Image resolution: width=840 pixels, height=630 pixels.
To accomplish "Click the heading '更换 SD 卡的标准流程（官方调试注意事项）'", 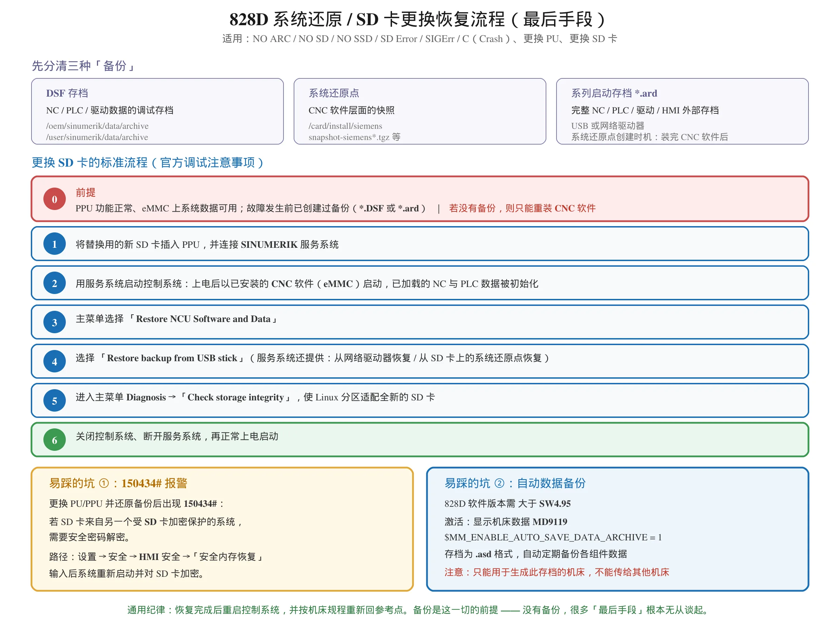I will point(148,162).
